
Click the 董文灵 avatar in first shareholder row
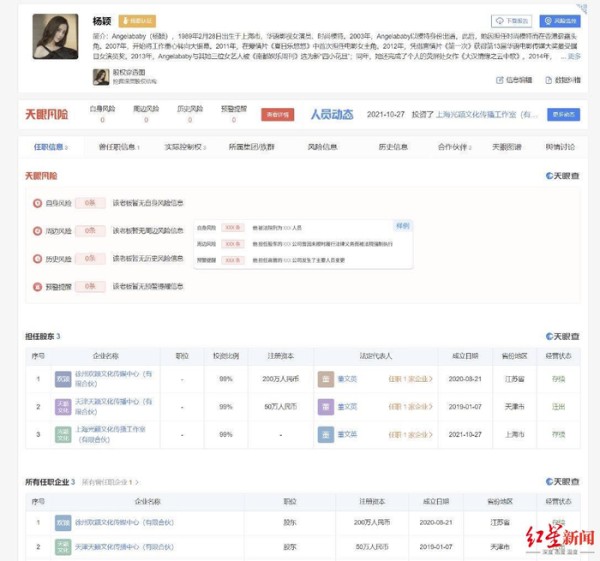(x=325, y=380)
